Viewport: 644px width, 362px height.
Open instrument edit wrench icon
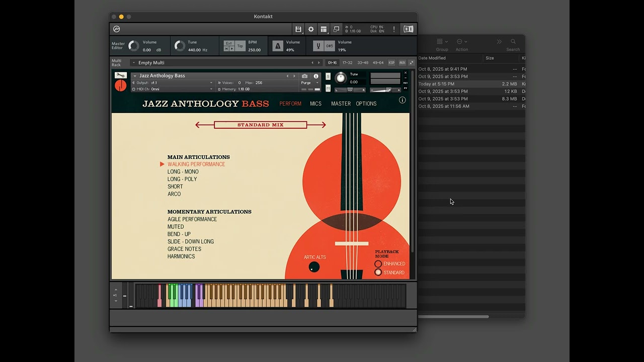[120, 75]
